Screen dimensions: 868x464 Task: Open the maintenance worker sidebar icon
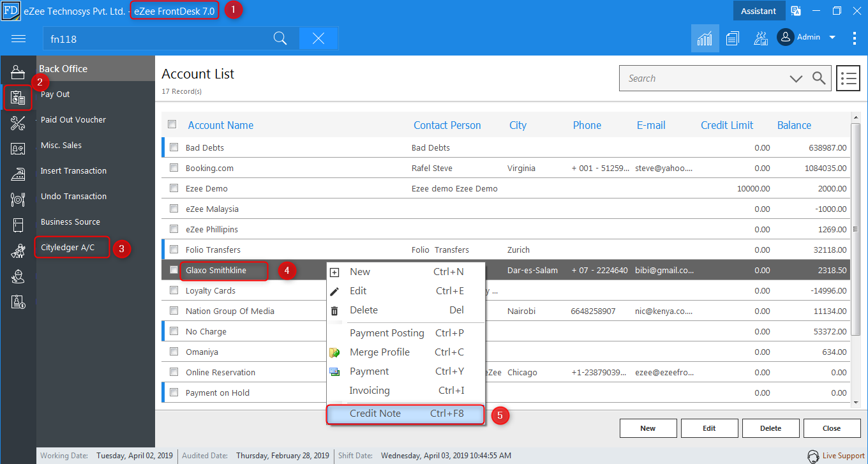coord(18,276)
